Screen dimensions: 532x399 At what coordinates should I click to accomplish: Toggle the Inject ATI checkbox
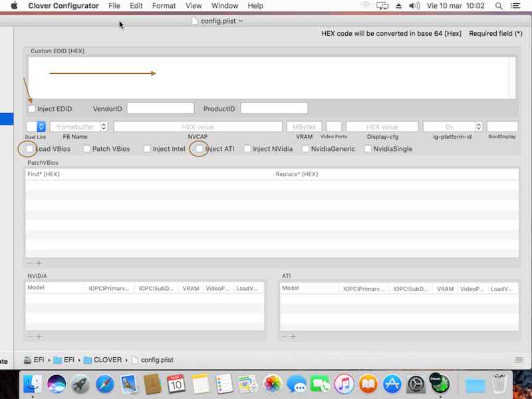199,148
